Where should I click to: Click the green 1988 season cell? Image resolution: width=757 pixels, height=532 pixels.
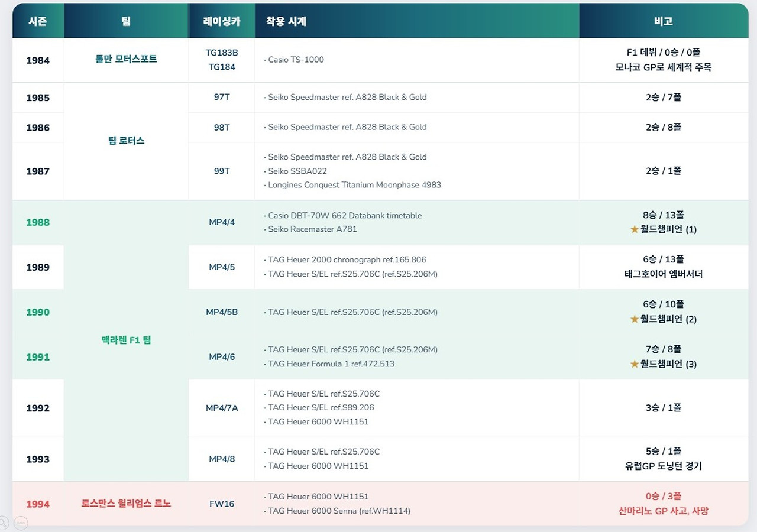coord(38,222)
